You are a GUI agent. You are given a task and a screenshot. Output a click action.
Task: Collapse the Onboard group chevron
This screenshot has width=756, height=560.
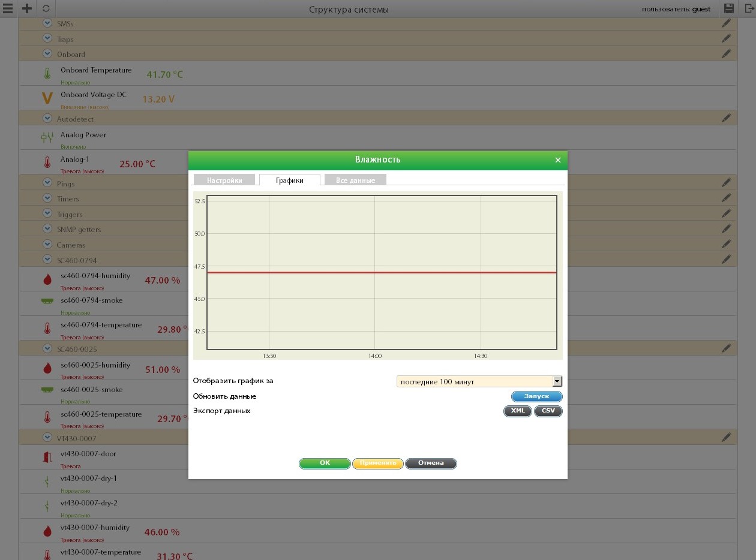(x=47, y=53)
